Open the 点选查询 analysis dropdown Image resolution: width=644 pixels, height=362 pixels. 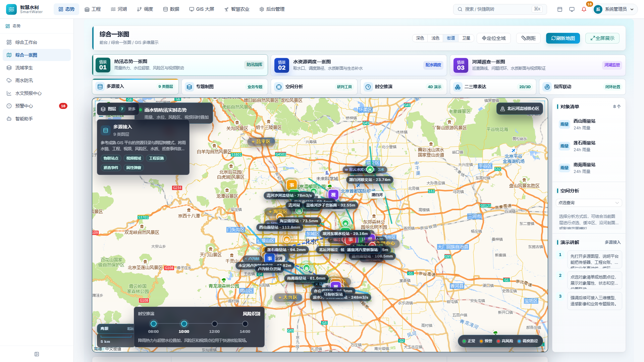(589, 203)
